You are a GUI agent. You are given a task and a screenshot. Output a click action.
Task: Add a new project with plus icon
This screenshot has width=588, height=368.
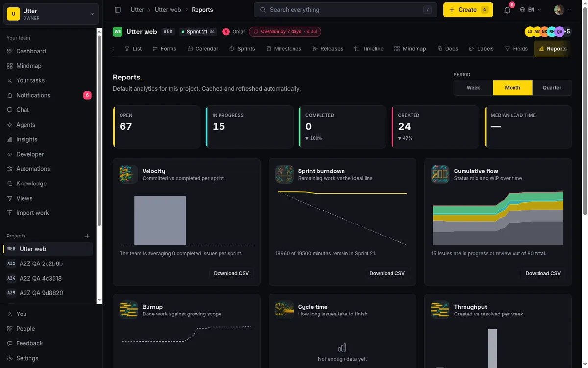88,236
